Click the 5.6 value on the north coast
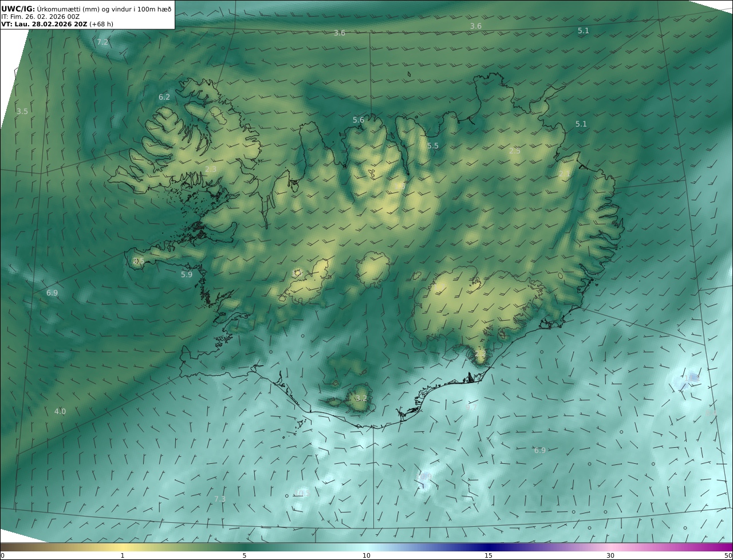 (x=358, y=120)
